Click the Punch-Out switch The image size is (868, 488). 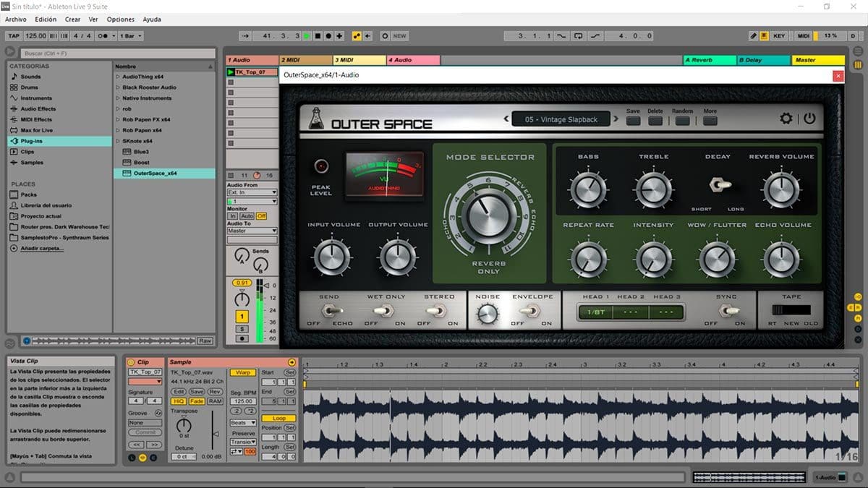(595, 35)
